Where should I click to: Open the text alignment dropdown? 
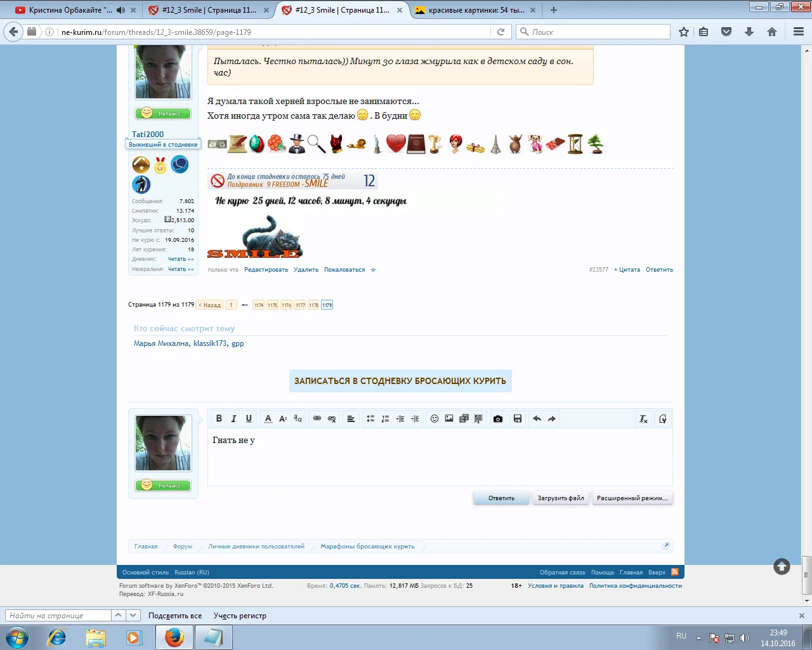point(351,419)
